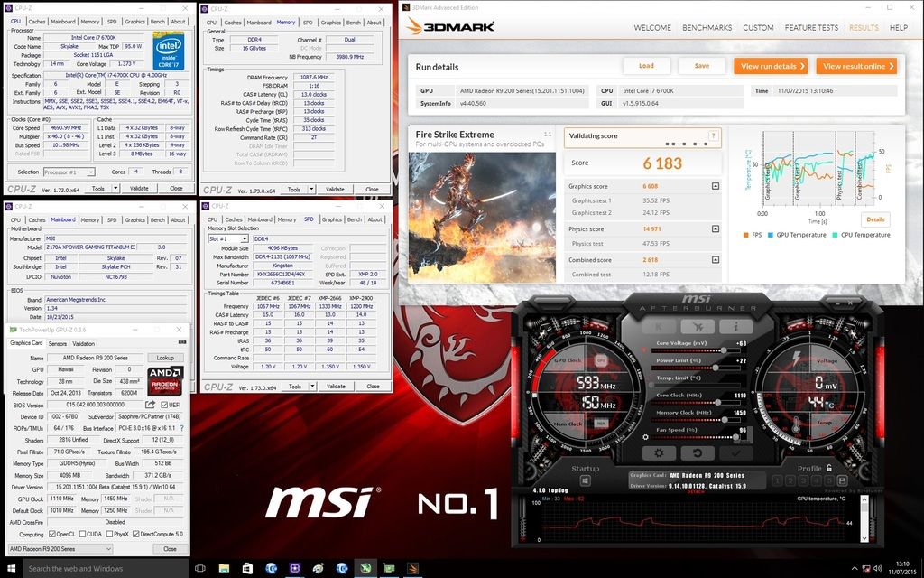Expand Graphics score details in 3DMark
The height and width of the screenshot is (578, 924).
click(716, 186)
